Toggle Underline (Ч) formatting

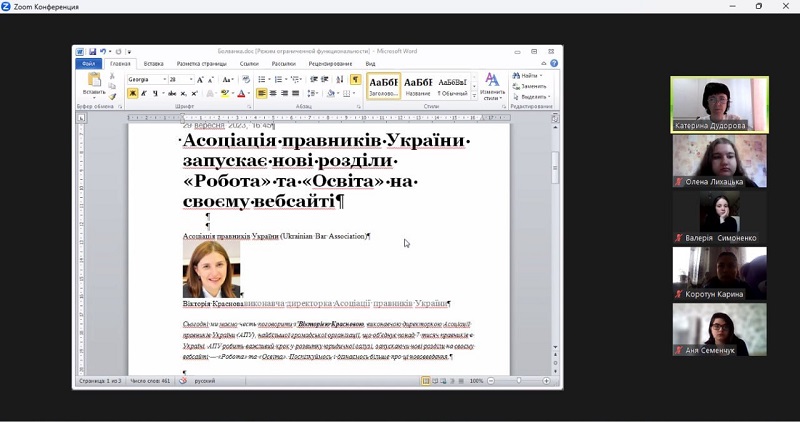point(155,93)
